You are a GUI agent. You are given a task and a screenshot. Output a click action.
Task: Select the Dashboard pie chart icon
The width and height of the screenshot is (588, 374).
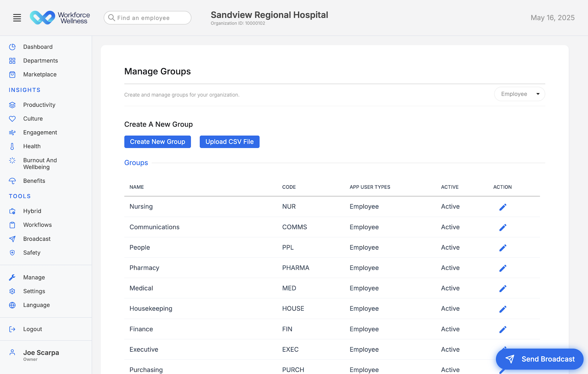(x=12, y=47)
